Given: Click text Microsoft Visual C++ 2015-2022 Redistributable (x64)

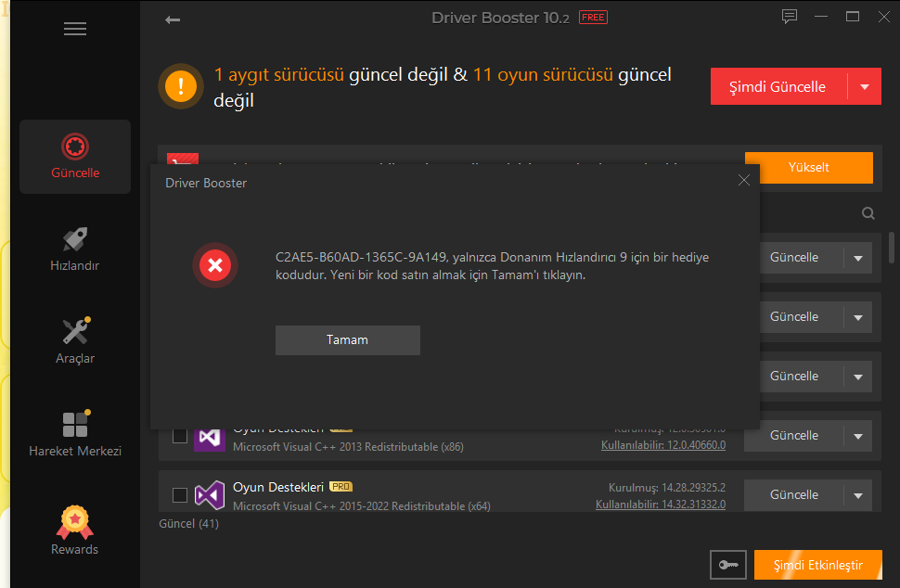Looking at the screenshot, I should pyautogui.click(x=362, y=506).
